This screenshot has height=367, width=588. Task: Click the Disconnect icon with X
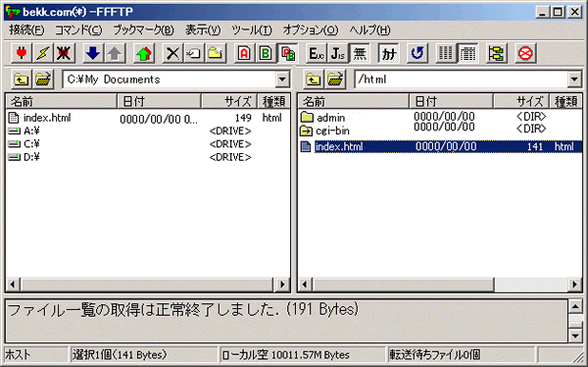(x=64, y=53)
